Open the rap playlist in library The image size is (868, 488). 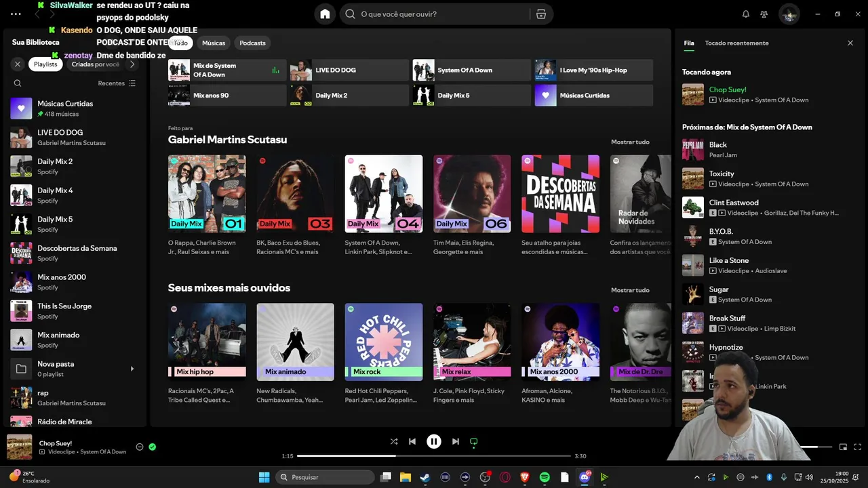75,398
